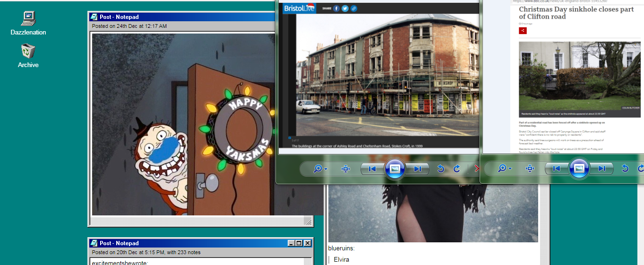Start slideshow in sinkhole article viewer
This screenshot has height=265, width=644.
580,169
